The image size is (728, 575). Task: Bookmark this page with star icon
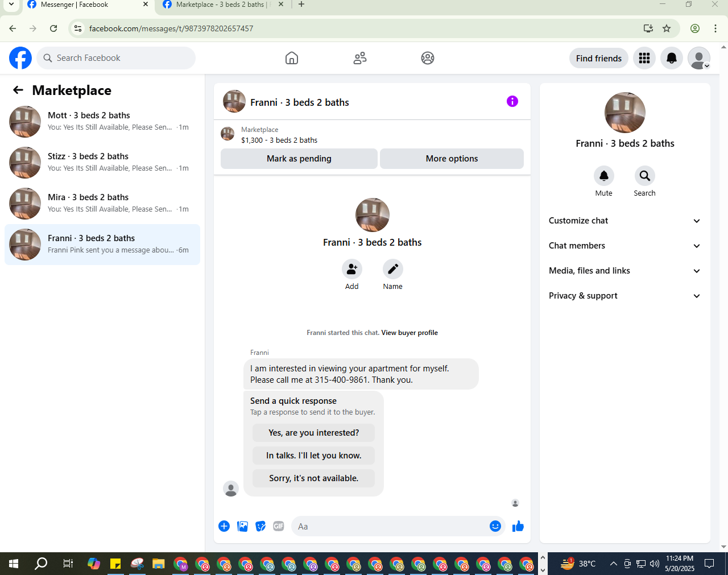[667, 28]
